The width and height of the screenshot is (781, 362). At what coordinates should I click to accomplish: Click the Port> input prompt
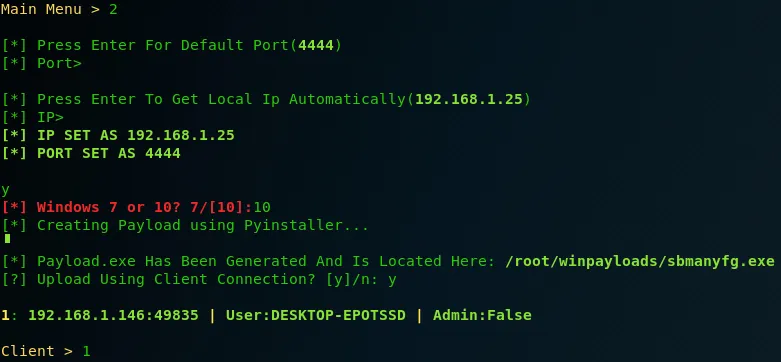pos(41,63)
